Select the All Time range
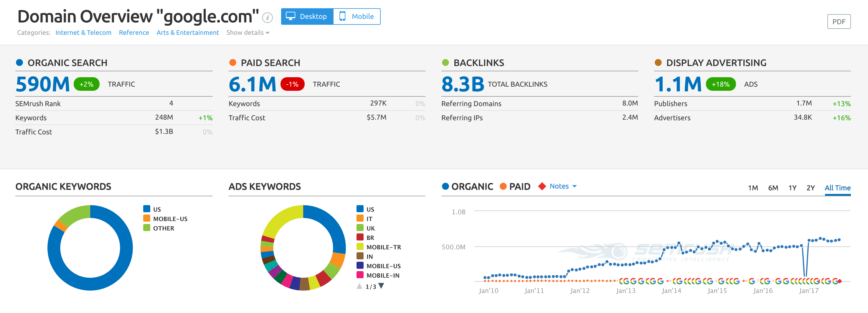The height and width of the screenshot is (313, 868). click(837, 188)
